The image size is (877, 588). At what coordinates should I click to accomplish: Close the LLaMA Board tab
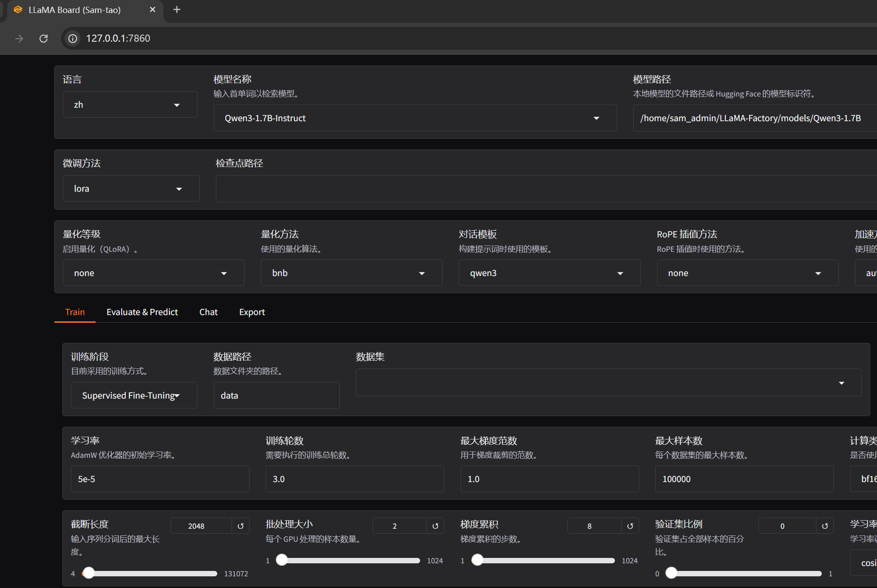click(x=153, y=9)
